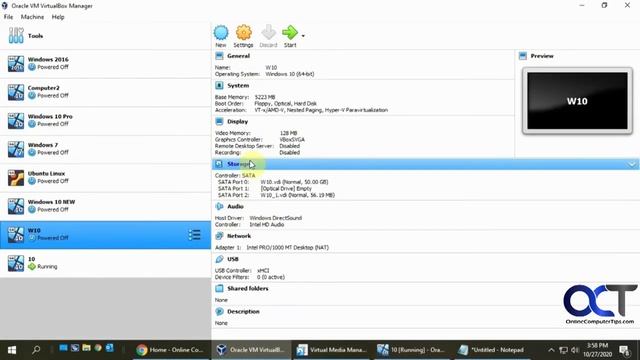Select the Windows 10 Pro VM

click(x=105, y=121)
